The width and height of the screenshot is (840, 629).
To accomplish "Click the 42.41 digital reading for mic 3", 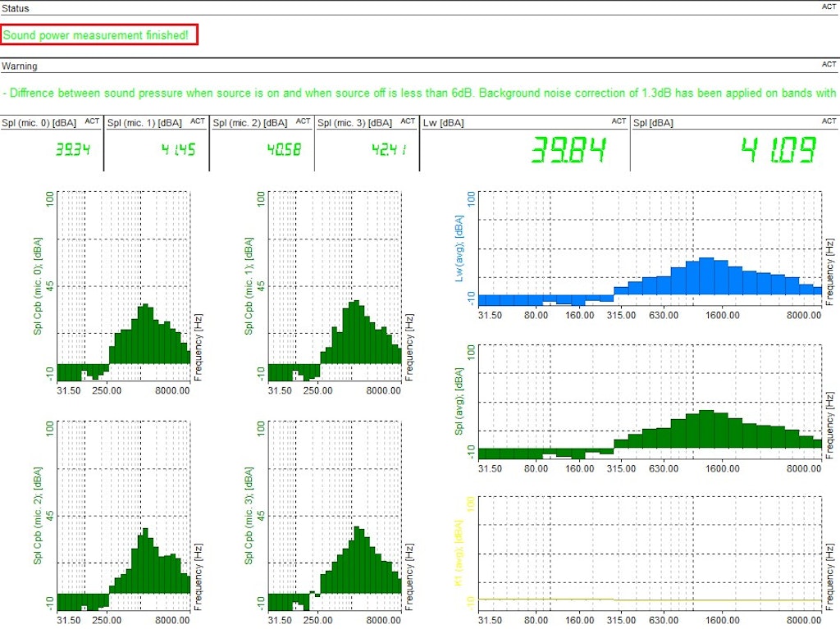I will (x=389, y=149).
